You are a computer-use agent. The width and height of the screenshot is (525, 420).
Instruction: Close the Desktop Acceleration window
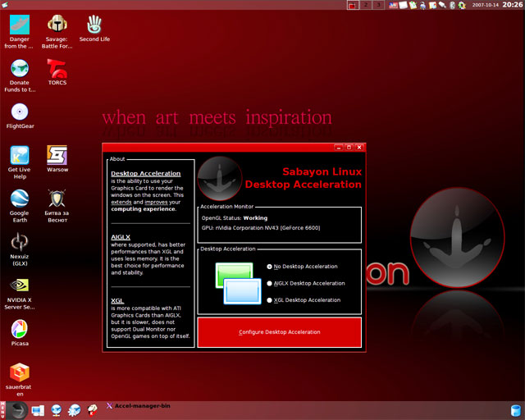(x=359, y=148)
